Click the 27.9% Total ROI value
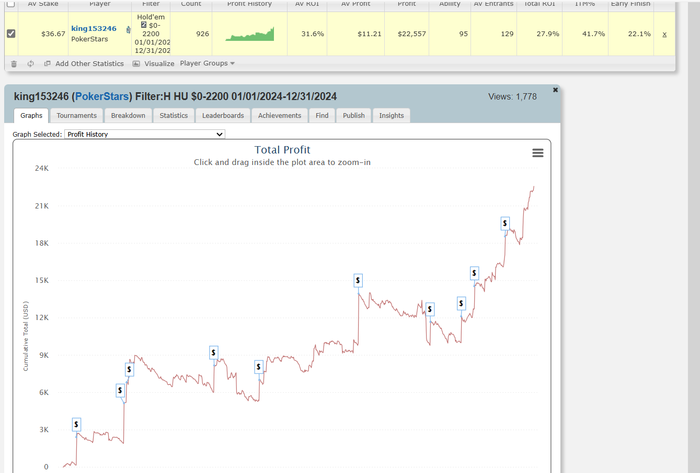 click(548, 34)
